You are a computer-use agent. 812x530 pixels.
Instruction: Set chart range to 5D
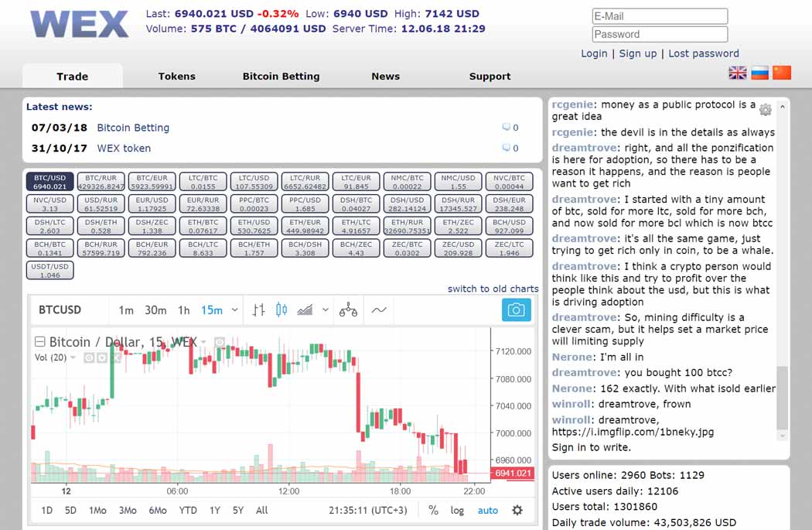point(70,511)
